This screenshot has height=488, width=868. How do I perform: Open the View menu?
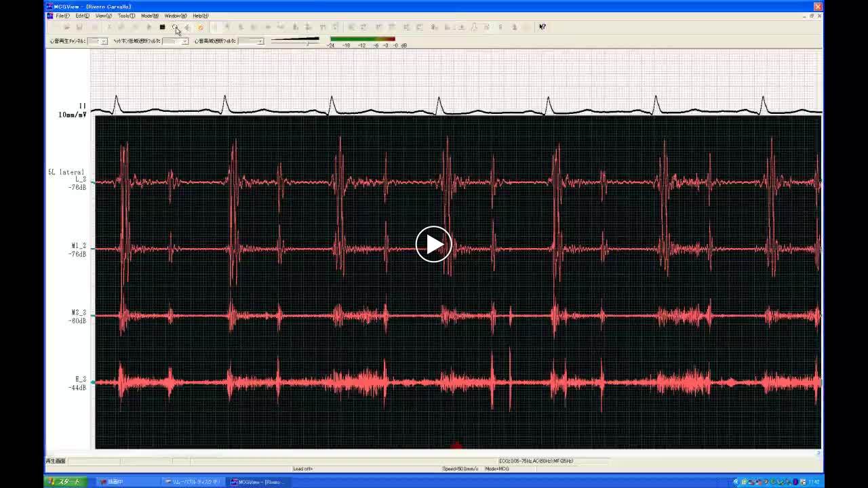click(103, 16)
